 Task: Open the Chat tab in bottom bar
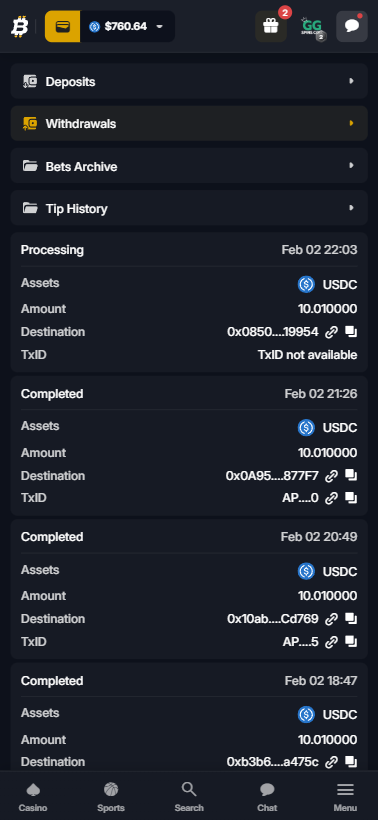pos(267,797)
